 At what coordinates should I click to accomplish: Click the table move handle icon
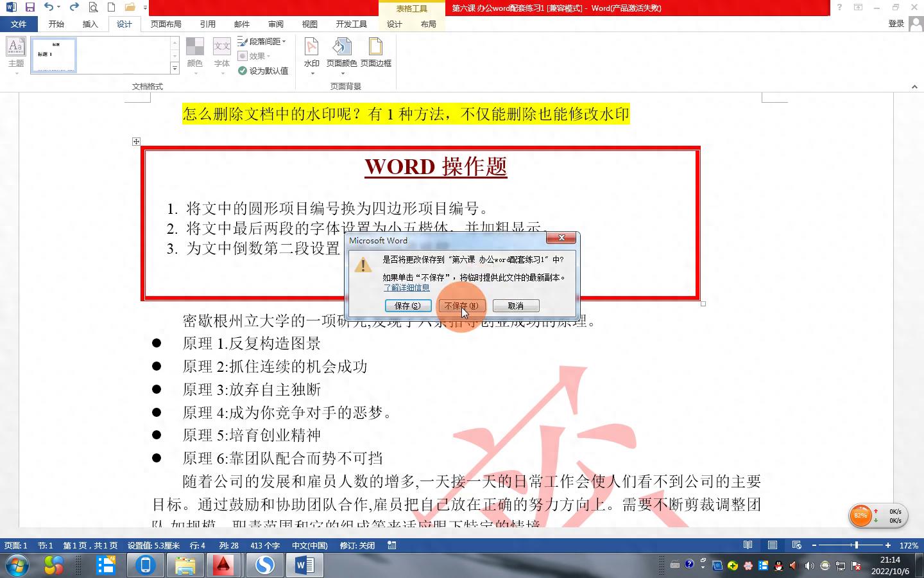136,141
